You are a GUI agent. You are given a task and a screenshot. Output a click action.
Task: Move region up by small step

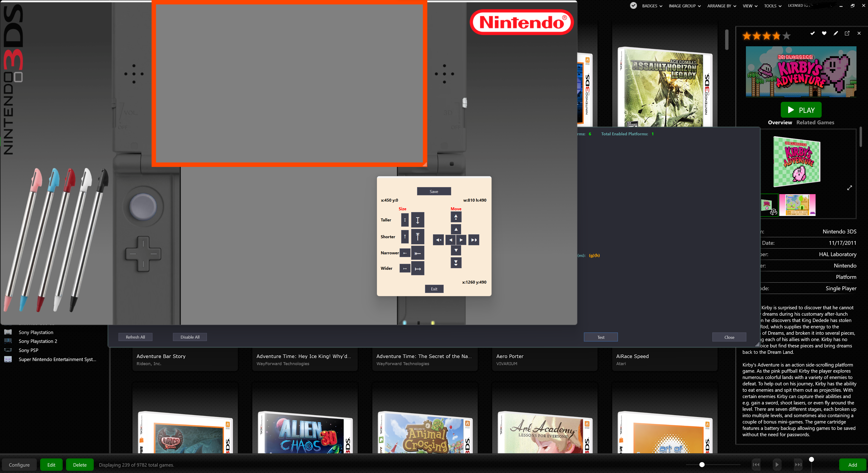(456, 229)
